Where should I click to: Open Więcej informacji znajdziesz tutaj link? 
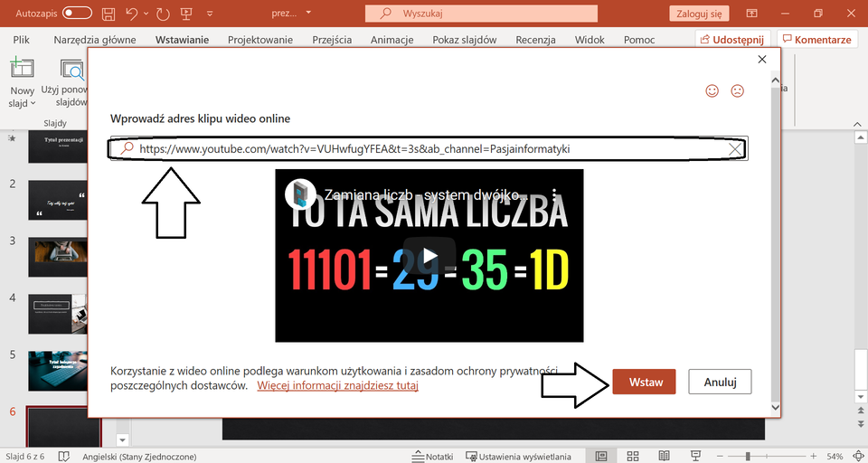click(x=337, y=385)
